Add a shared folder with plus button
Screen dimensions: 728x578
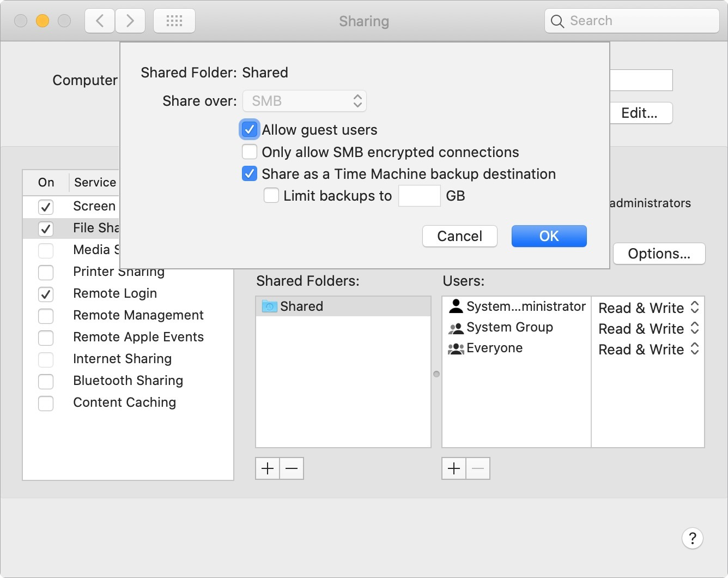(268, 468)
